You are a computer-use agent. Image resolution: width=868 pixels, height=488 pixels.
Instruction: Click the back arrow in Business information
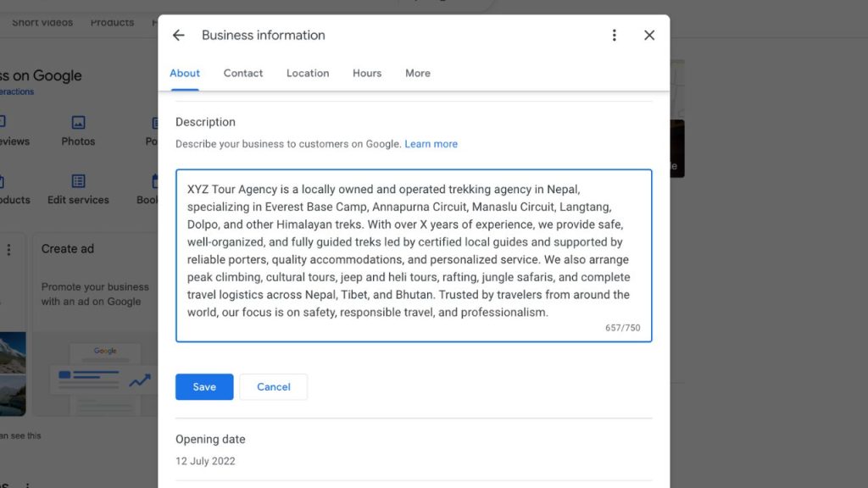(178, 35)
